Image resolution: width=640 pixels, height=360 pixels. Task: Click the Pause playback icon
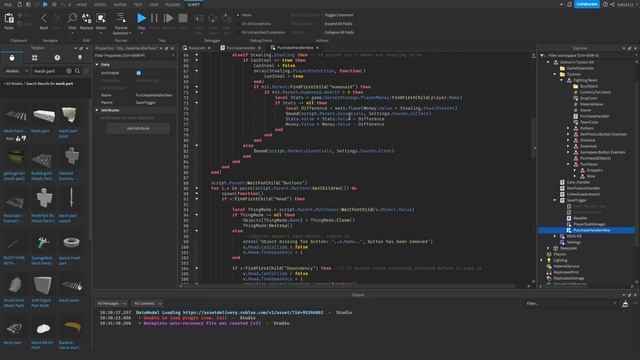click(154, 18)
